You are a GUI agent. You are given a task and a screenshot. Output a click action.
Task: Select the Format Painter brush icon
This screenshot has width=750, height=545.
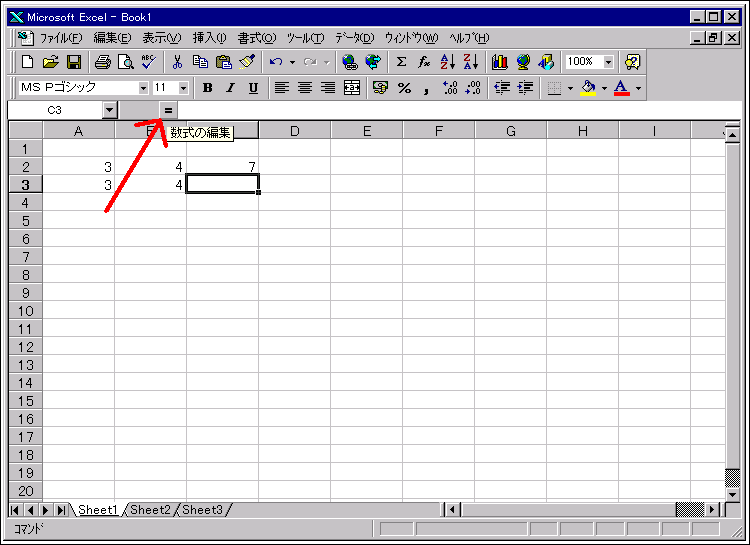[247, 62]
